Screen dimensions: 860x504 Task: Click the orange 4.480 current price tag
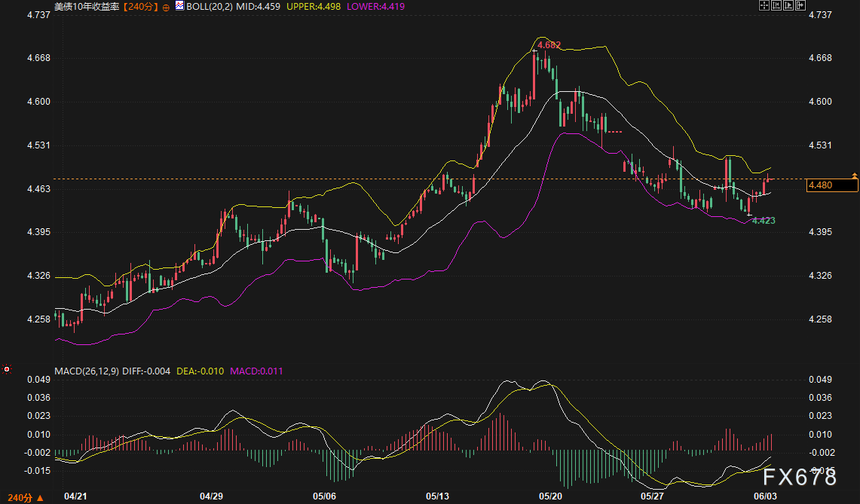point(832,185)
